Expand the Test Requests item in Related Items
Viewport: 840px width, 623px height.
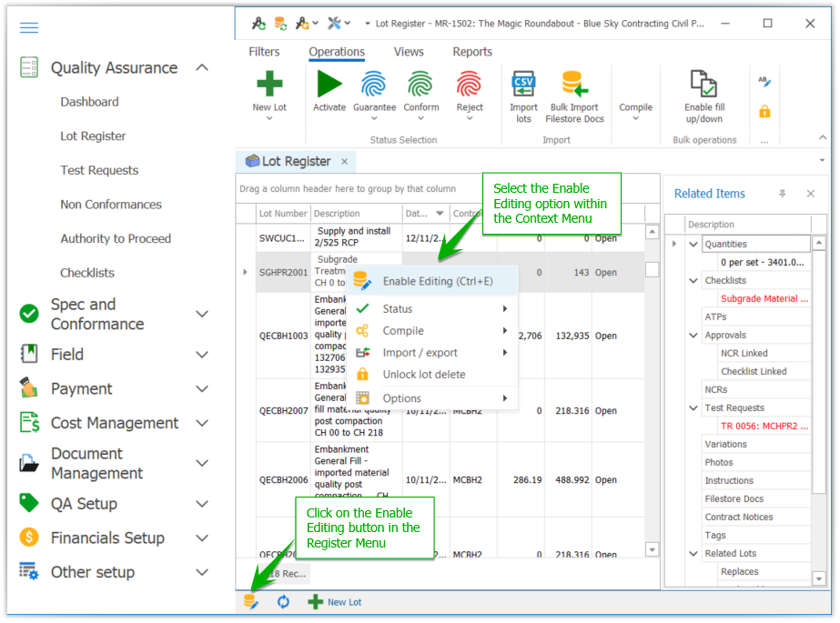point(693,407)
